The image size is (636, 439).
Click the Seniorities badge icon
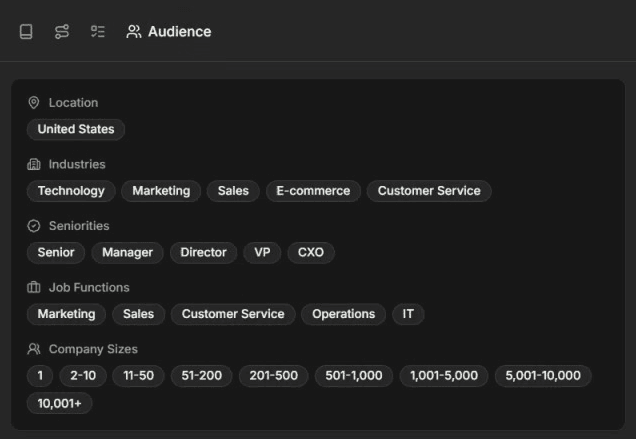click(34, 226)
